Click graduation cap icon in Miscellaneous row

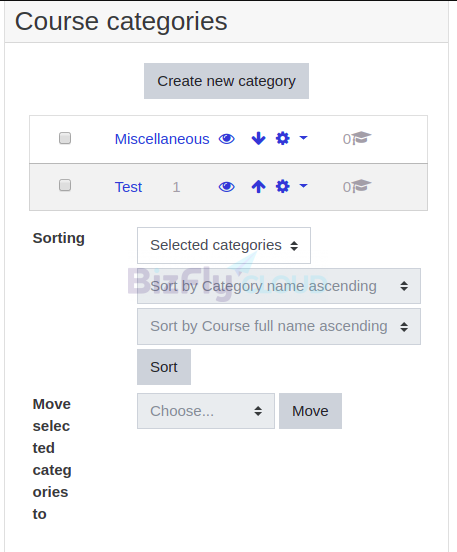(362, 138)
